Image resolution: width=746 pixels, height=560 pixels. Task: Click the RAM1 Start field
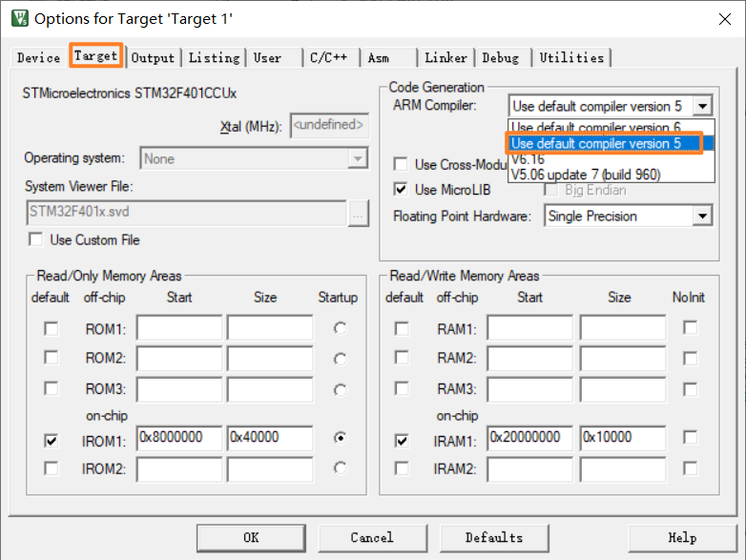(530, 327)
